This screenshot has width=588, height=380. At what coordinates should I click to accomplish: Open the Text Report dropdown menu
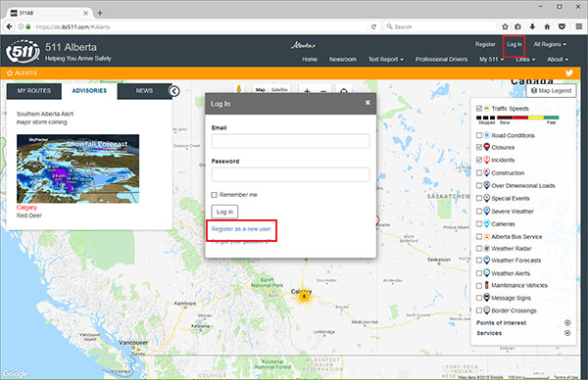[x=385, y=59]
